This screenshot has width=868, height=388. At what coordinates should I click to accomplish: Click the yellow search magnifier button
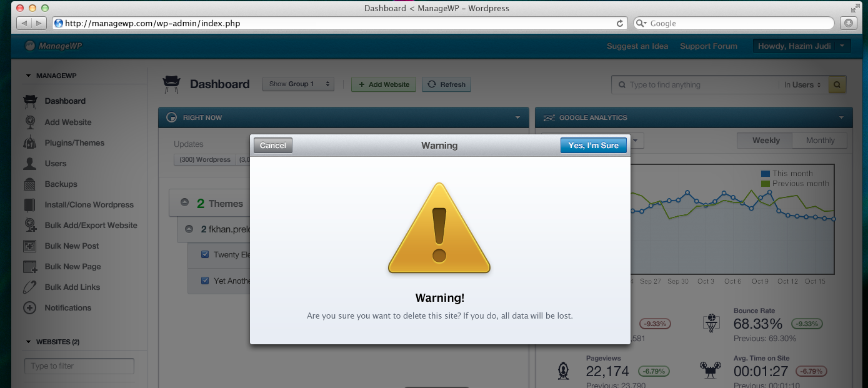[x=837, y=85]
